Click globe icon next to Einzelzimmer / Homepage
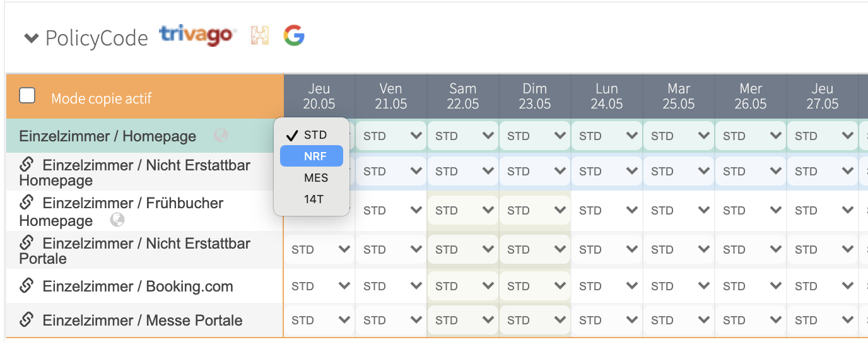This screenshot has height=342, width=868. [221, 136]
